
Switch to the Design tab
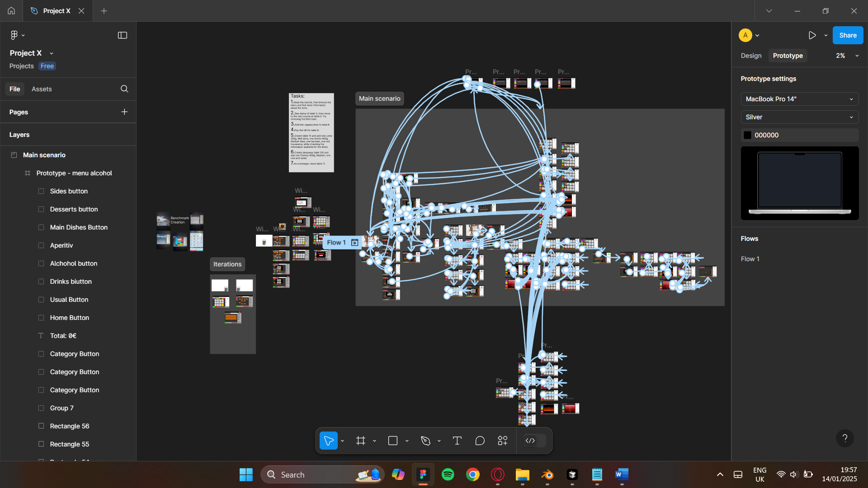point(751,56)
